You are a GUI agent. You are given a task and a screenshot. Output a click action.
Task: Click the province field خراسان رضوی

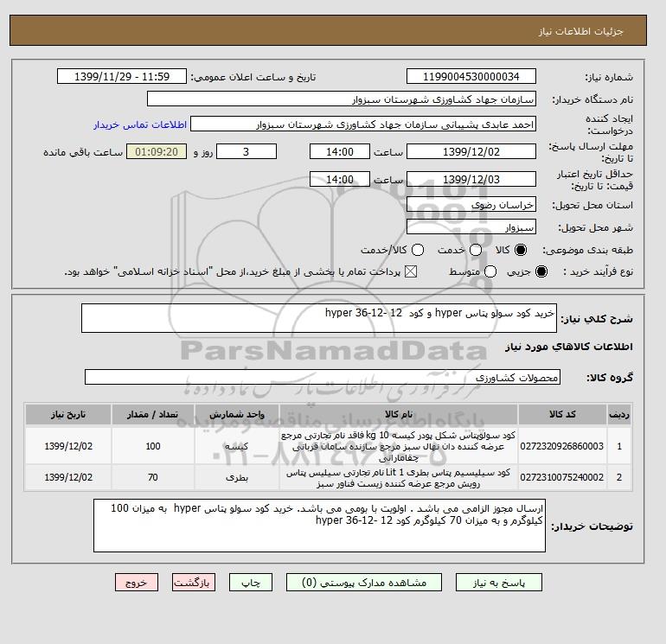(x=471, y=205)
